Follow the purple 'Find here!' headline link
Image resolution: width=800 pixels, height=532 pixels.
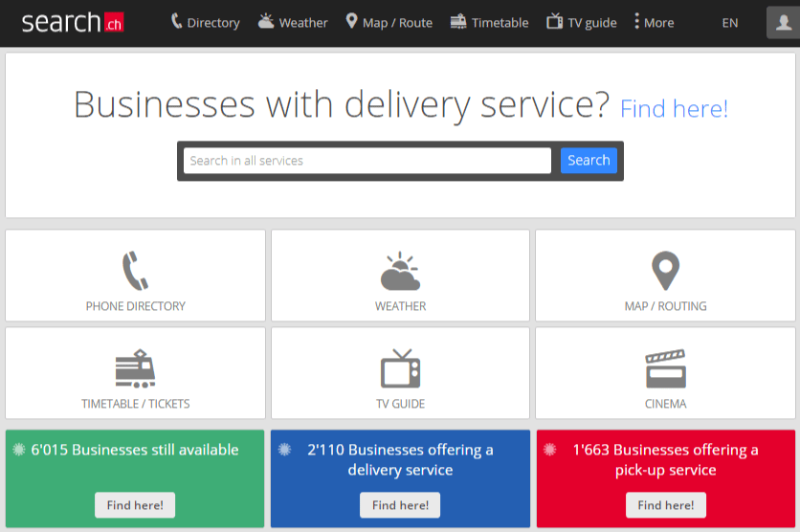674,108
